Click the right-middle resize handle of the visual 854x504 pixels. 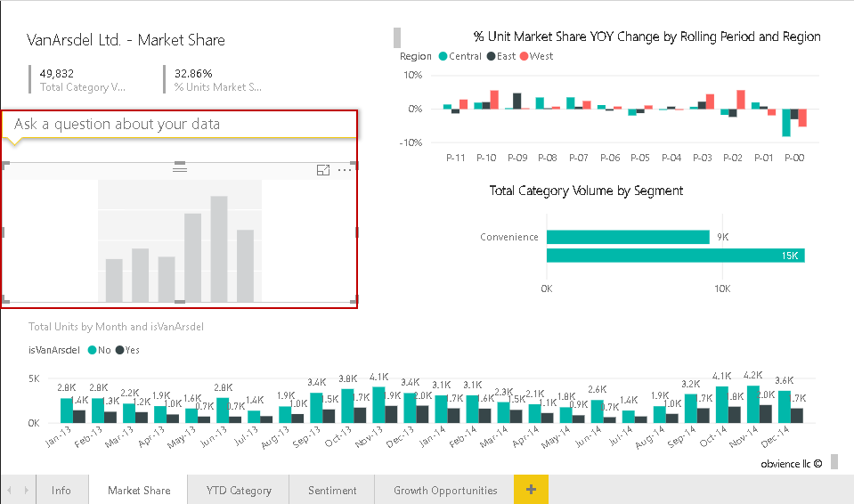click(356, 232)
